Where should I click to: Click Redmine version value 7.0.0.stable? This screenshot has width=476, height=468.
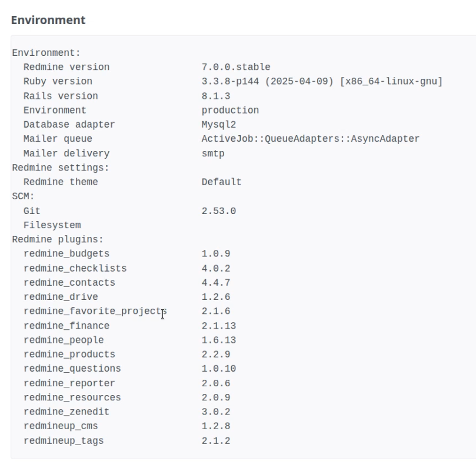tap(236, 67)
